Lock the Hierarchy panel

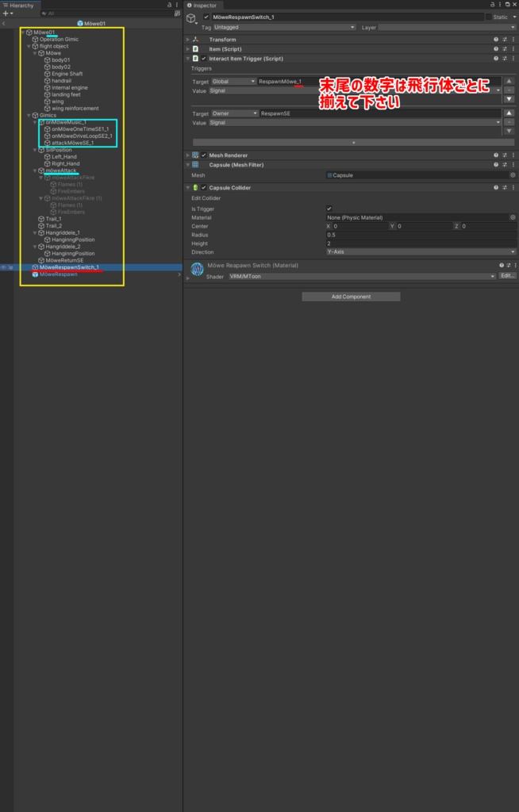(169, 5)
